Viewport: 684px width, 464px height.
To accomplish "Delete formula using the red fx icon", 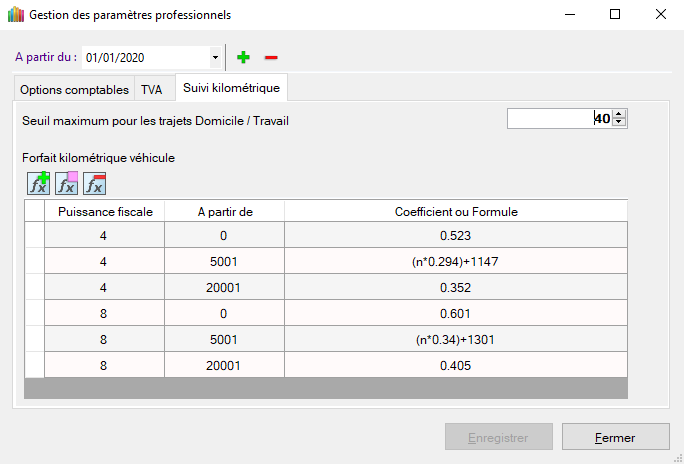I will tap(95, 183).
